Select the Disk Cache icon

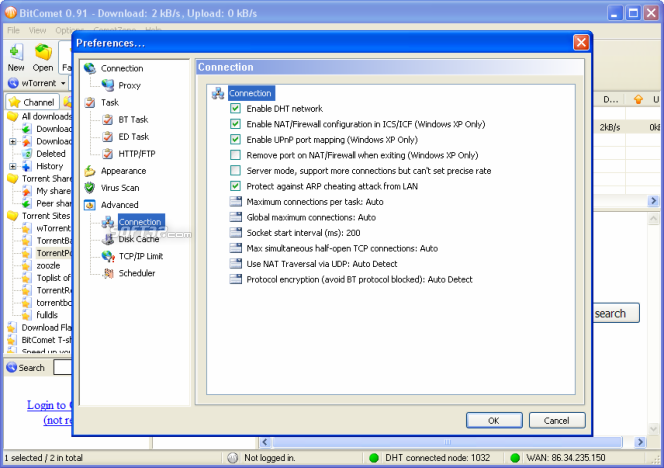[108, 239]
